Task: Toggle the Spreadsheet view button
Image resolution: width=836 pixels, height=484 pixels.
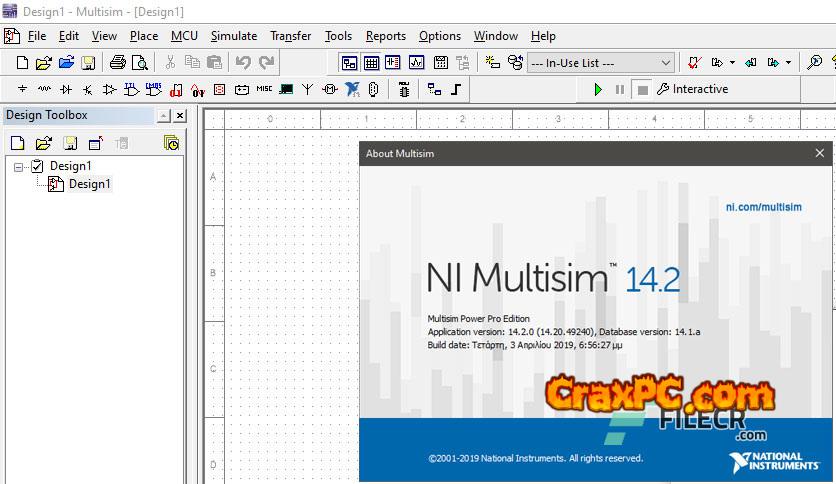Action: pos(372,63)
